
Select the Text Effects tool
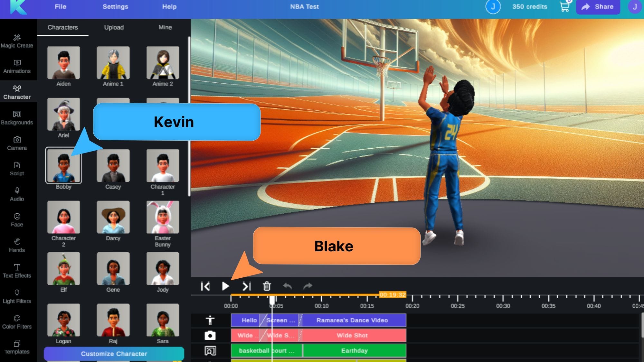tap(17, 270)
